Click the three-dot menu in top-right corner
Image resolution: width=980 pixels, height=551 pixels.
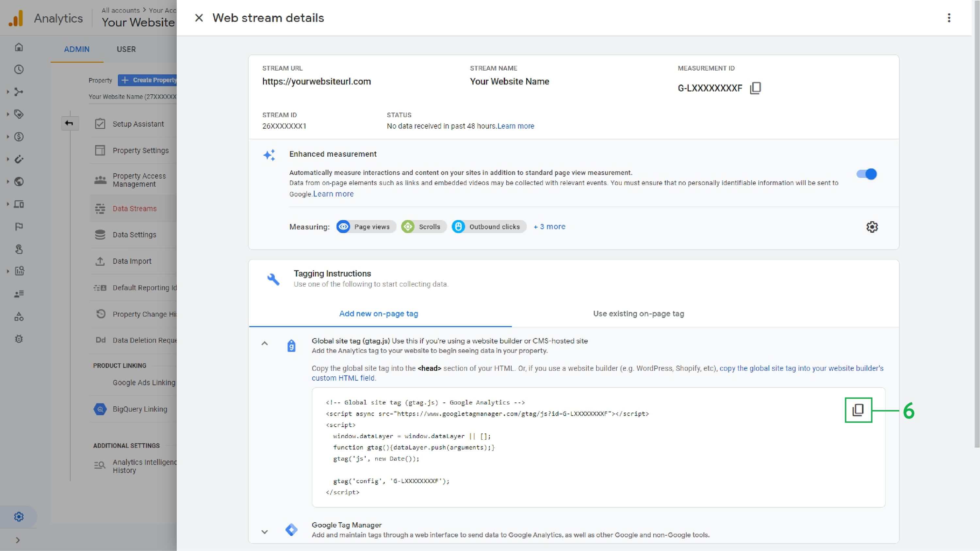pos(948,18)
